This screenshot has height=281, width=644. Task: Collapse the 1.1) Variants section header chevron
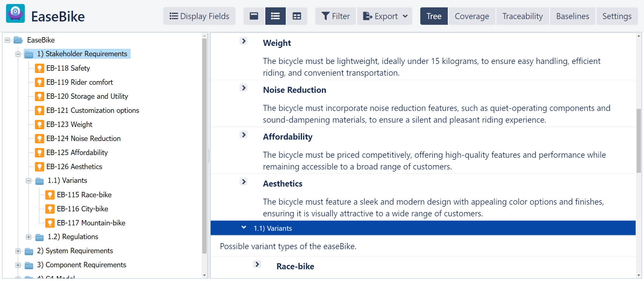pyautogui.click(x=244, y=228)
